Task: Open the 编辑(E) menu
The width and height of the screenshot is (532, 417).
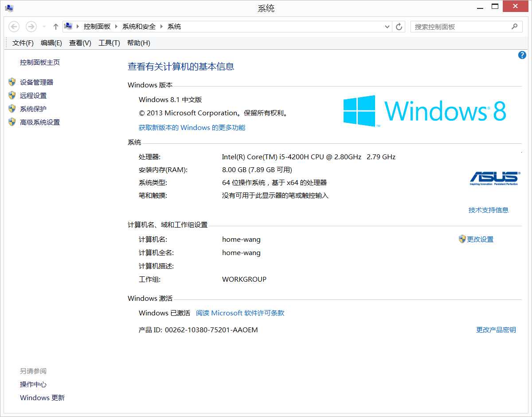Action: coord(51,43)
